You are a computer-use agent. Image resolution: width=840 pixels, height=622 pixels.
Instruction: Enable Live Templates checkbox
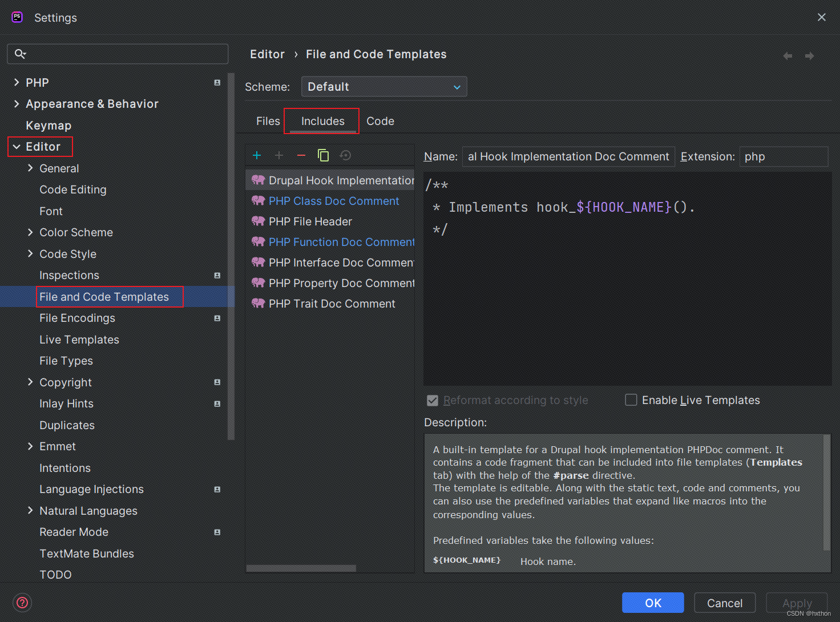pyautogui.click(x=631, y=400)
